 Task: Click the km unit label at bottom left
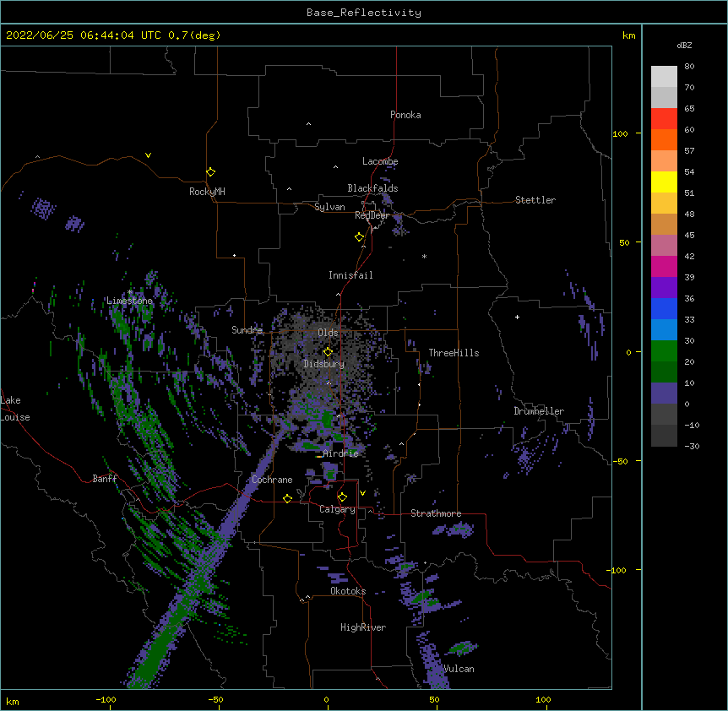(x=13, y=702)
